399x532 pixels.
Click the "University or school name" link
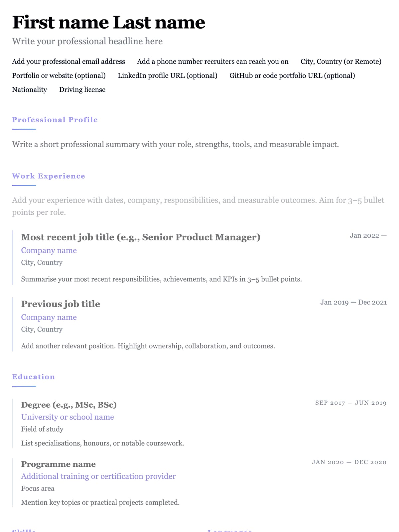[x=67, y=417]
